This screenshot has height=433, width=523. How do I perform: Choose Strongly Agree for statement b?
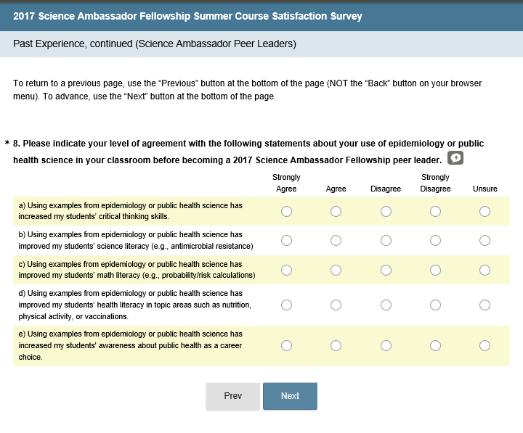[x=286, y=241]
